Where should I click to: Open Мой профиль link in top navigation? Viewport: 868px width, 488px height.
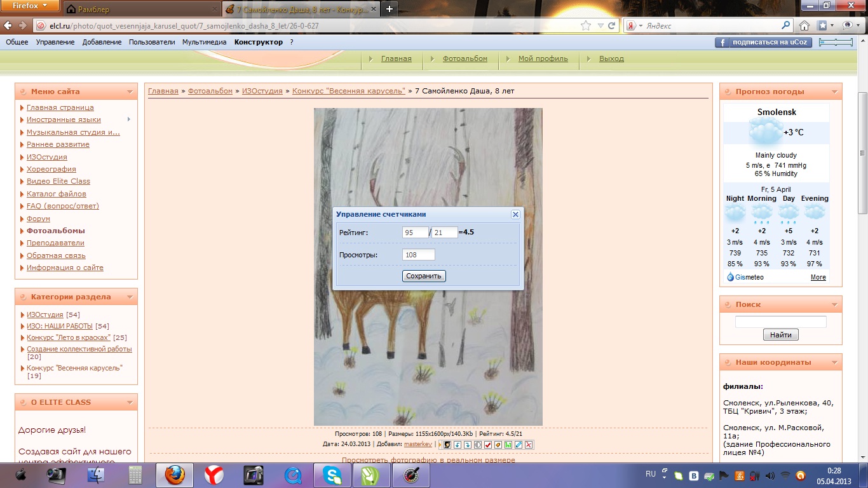click(543, 58)
